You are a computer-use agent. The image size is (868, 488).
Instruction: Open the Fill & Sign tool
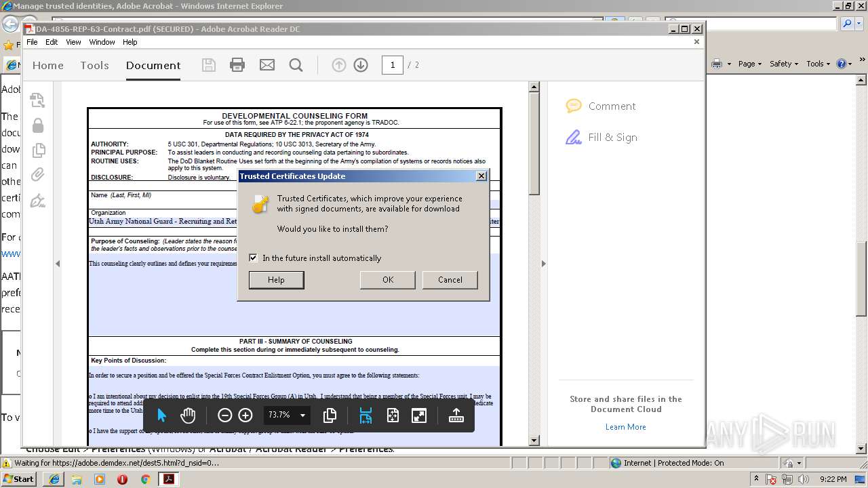pos(601,137)
